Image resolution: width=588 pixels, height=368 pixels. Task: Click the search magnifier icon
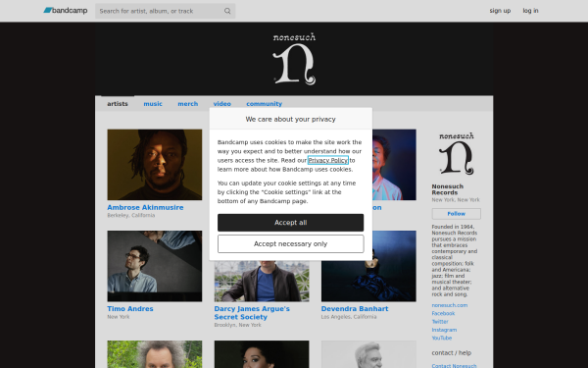(x=227, y=11)
